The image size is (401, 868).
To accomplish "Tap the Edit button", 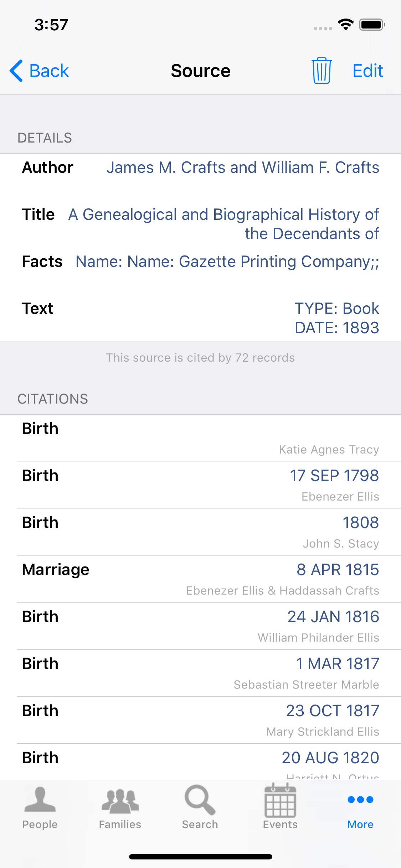I will pos(367,71).
